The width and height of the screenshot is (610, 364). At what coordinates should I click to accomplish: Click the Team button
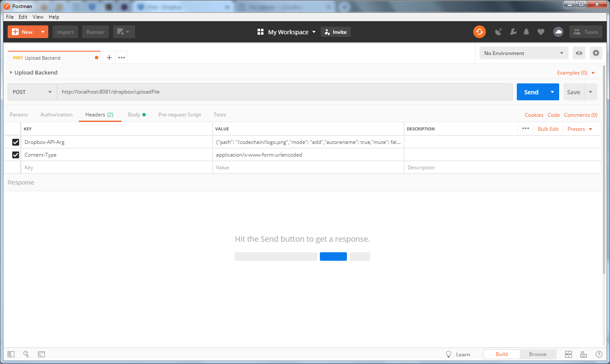point(586,32)
